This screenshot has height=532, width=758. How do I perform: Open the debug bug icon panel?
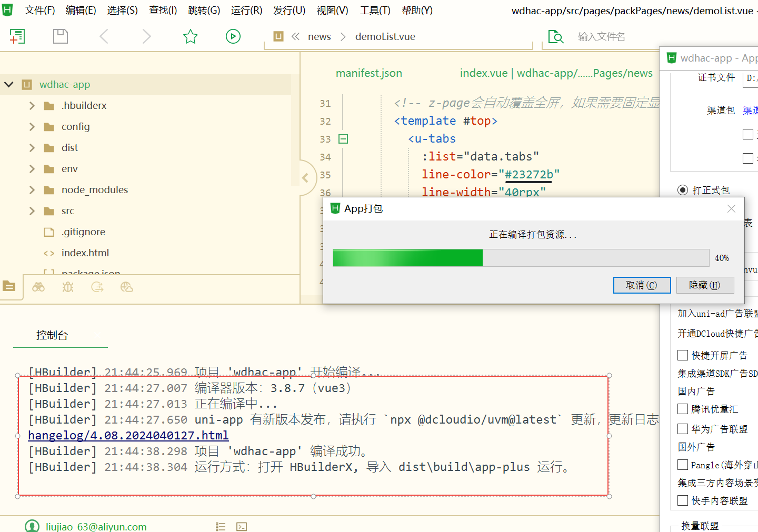coord(68,287)
